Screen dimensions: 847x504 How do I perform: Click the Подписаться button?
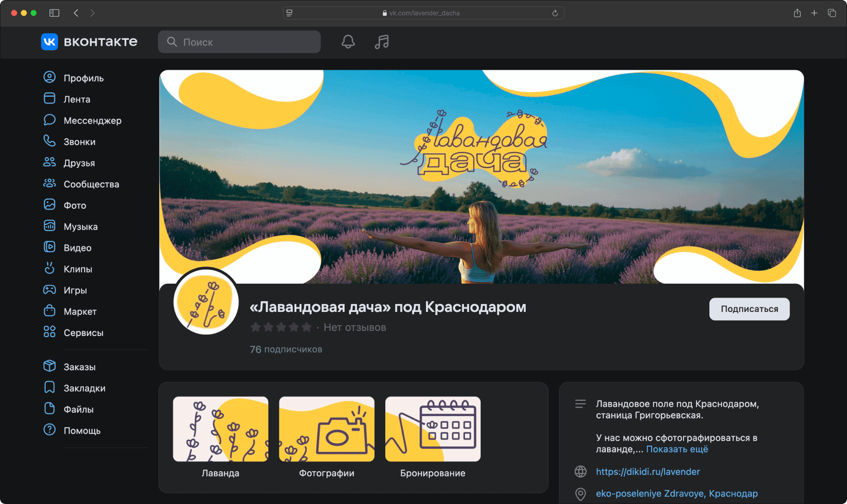coord(749,309)
